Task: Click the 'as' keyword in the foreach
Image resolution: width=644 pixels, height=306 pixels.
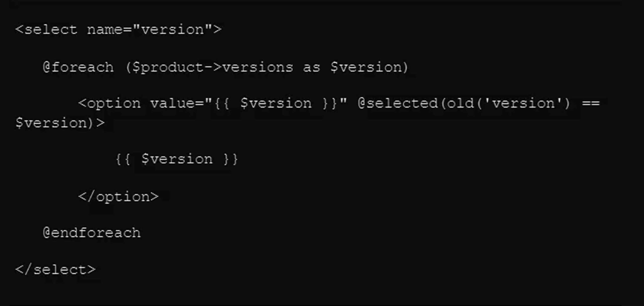Action: pos(312,68)
